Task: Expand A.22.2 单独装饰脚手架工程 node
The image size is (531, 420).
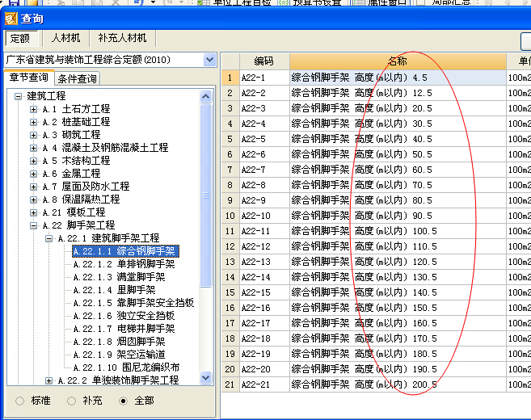Action: (x=48, y=380)
